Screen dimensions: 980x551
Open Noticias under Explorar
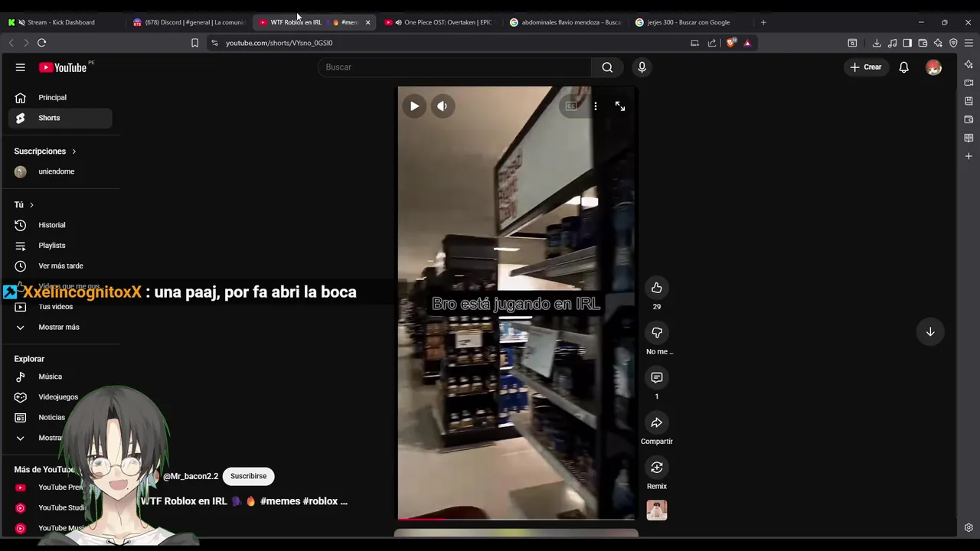coord(60,417)
